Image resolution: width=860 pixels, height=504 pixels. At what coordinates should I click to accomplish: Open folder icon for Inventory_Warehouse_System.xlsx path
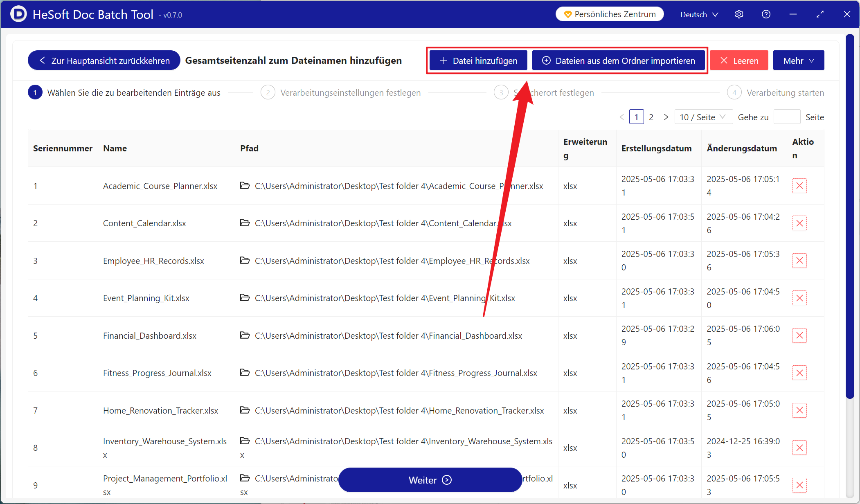(x=245, y=441)
